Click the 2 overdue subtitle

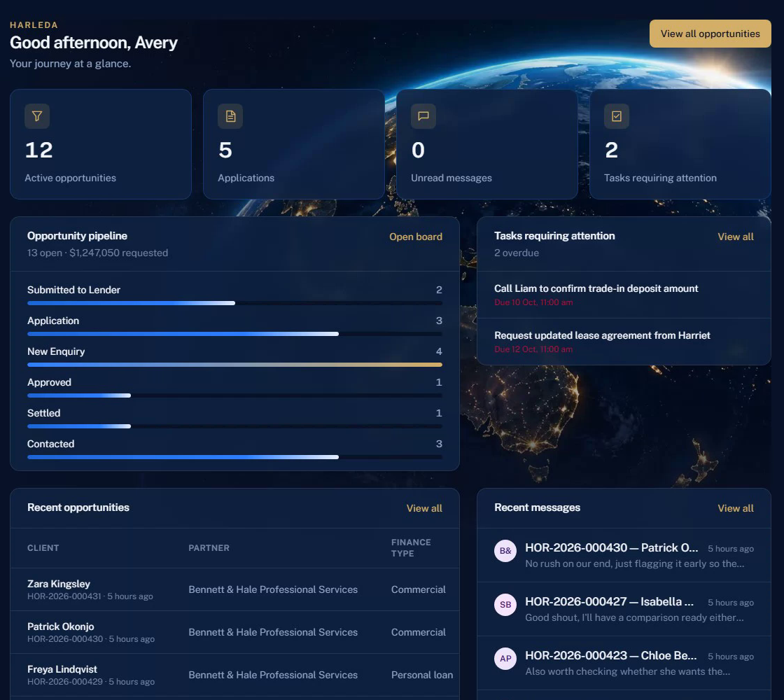point(517,253)
